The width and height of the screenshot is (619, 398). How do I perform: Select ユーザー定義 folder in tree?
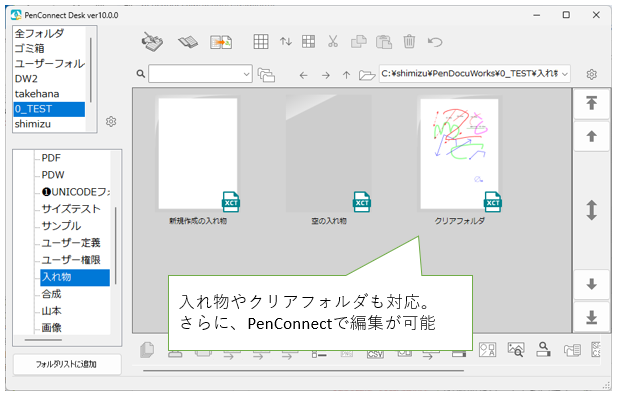point(71,243)
